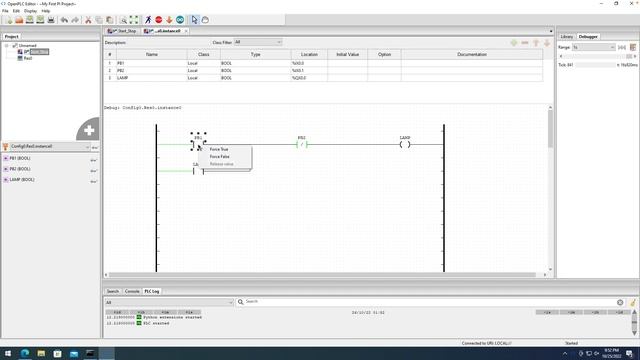Open Windows Start menu
Image resolution: width=640 pixels, height=360 pixels.
coord(8,353)
